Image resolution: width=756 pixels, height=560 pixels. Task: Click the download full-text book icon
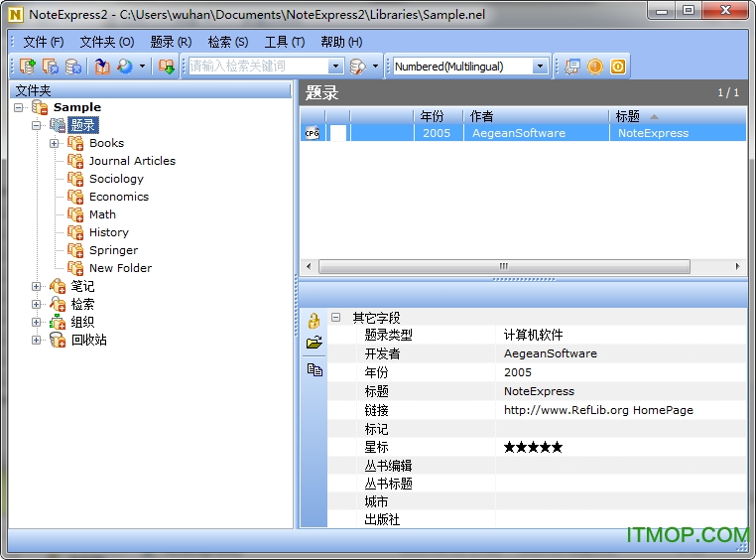(166, 67)
